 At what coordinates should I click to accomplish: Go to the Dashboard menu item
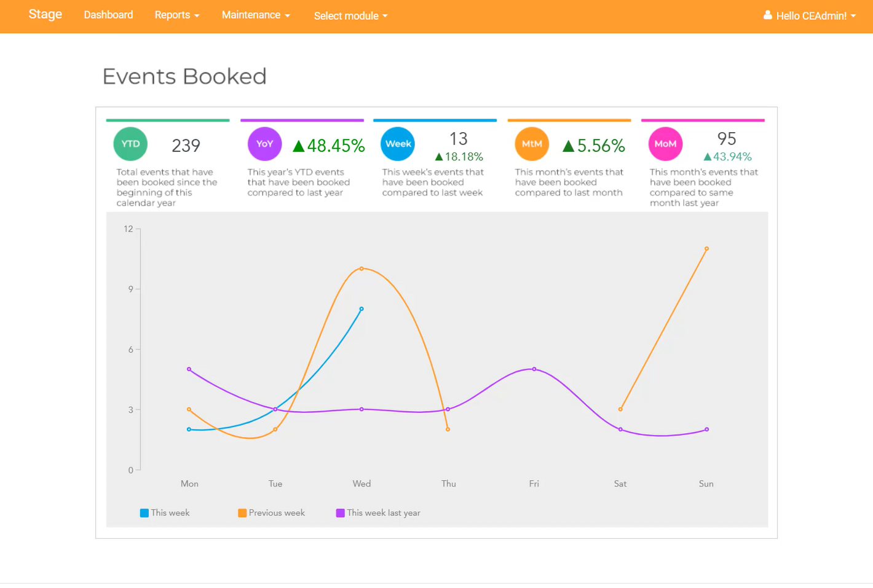[108, 15]
